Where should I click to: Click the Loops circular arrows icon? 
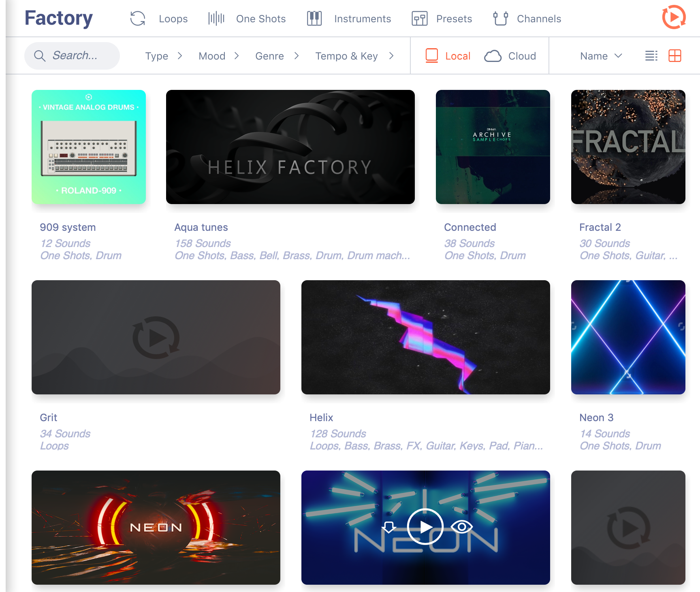pos(138,19)
